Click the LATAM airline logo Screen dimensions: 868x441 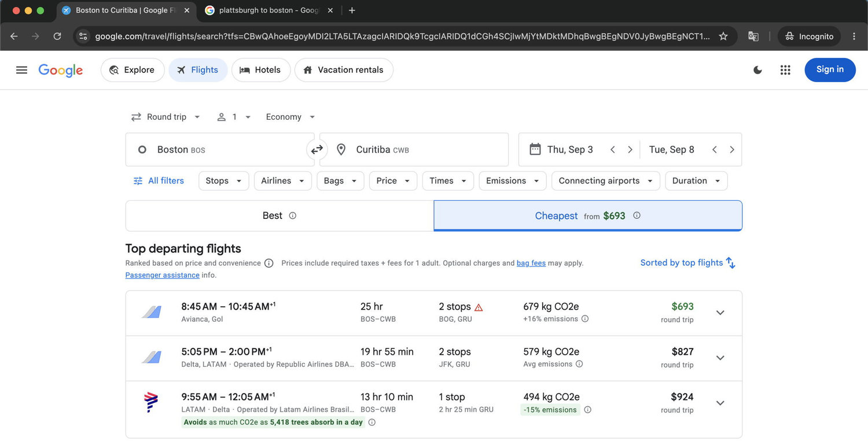click(151, 403)
